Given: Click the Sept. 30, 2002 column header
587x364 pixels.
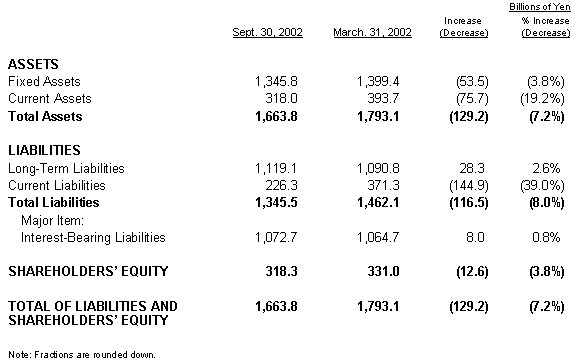Looking at the screenshot, I should (x=267, y=32).
